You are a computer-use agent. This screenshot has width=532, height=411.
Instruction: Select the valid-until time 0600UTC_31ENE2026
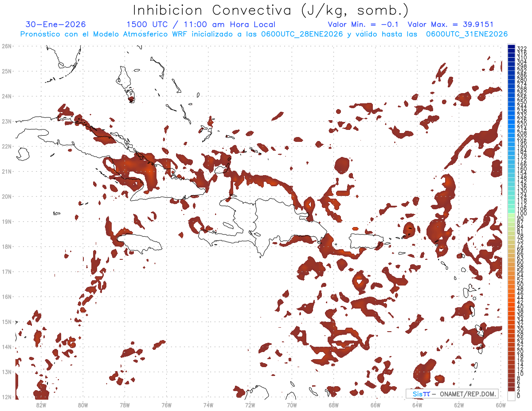[x=467, y=34]
